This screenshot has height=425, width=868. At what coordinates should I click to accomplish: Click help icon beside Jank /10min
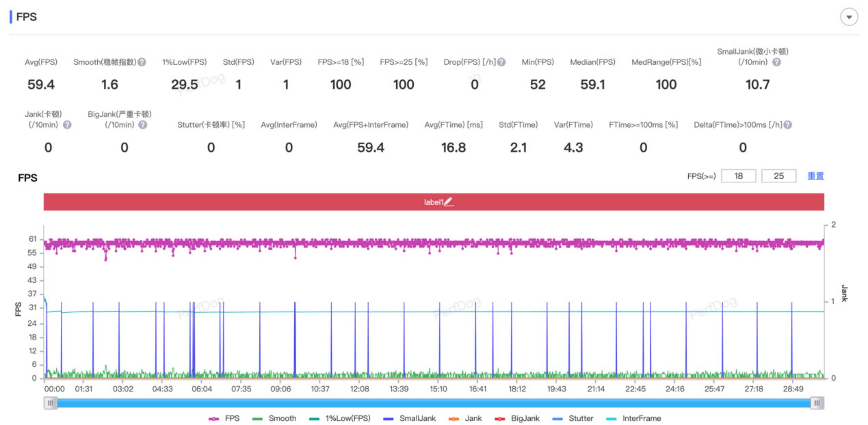[67, 125]
